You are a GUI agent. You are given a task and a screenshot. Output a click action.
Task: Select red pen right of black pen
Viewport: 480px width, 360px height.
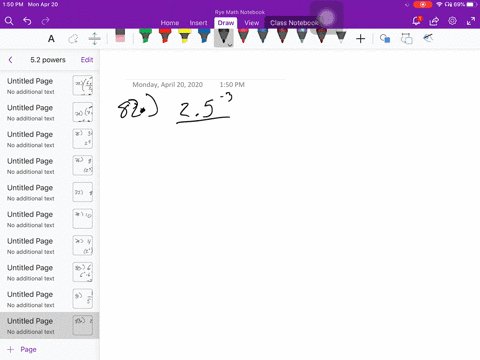click(x=243, y=36)
